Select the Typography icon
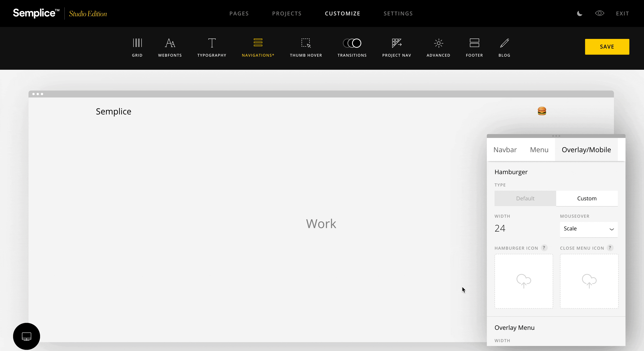Screen dimensions: 644x351 [212, 43]
